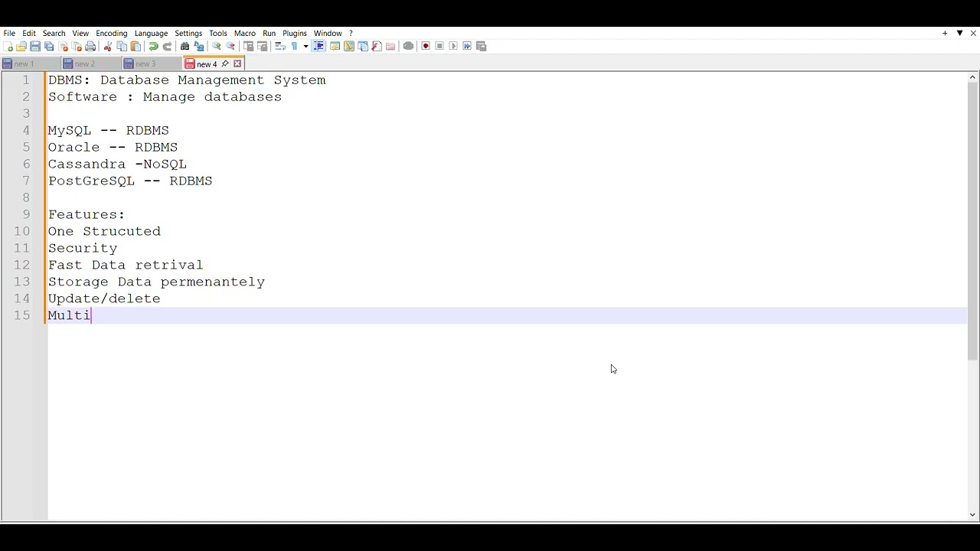Open the Search menu
The height and width of the screenshot is (551, 980).
(x=54, y=33)
